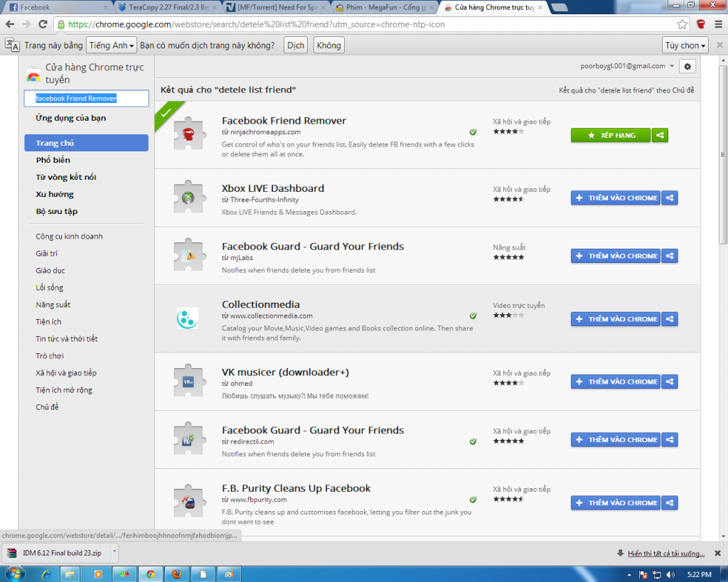
Task: Click the Dịch translate button
Action: tap(295, 45)
